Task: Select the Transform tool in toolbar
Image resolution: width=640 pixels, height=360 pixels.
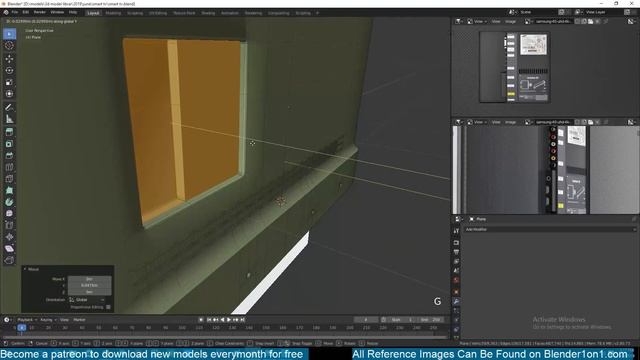Action: click(9, 93)
